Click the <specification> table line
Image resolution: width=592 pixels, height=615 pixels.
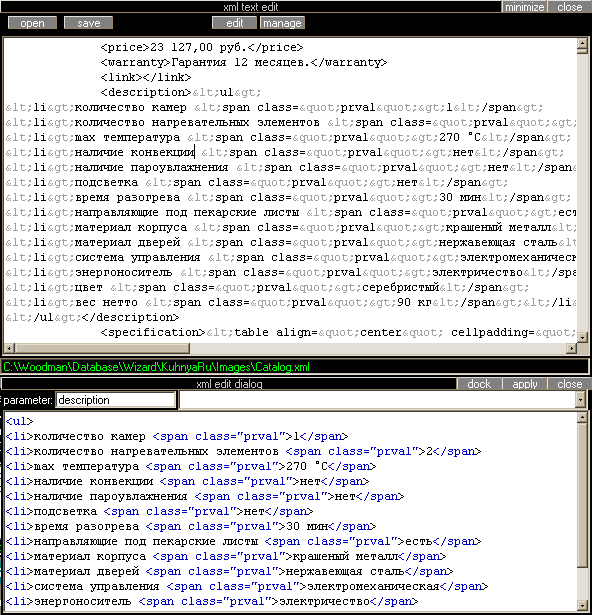[x=338, y=333]
